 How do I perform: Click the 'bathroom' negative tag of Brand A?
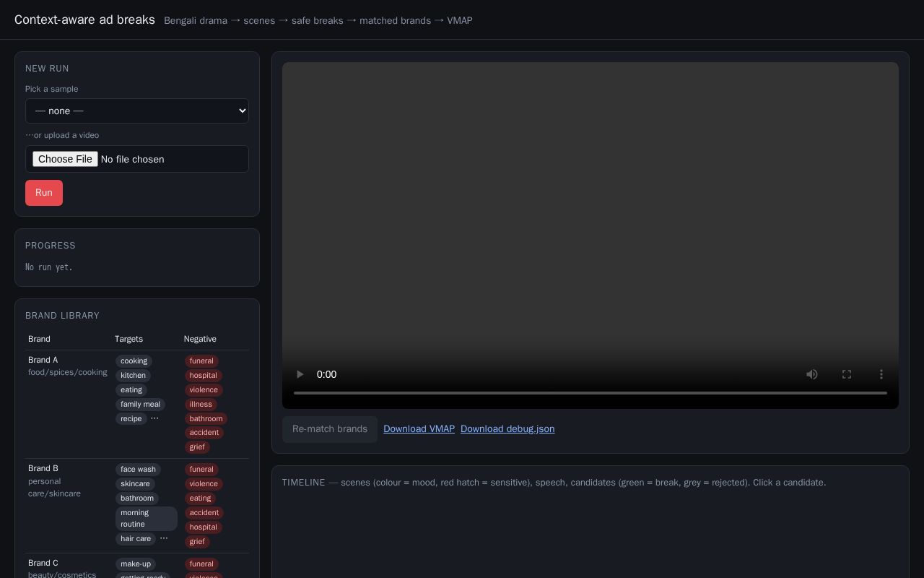[206, 419]
